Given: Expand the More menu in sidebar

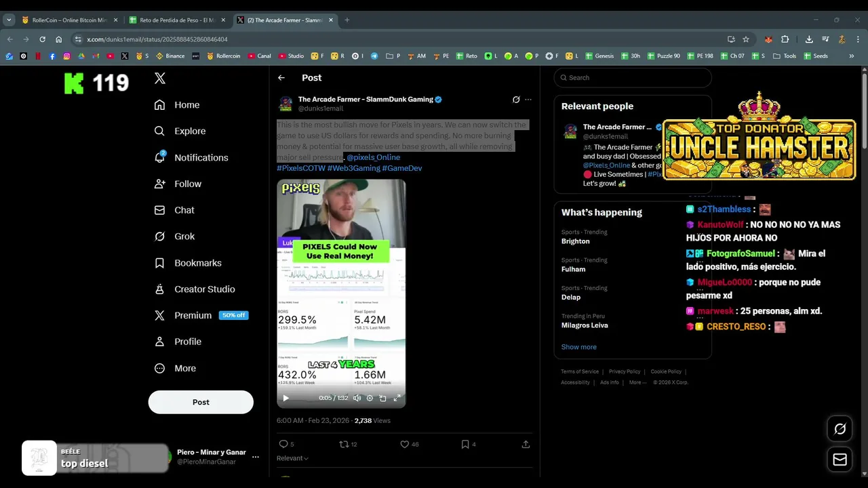Looking at the screenshot, I should [175, 369].
